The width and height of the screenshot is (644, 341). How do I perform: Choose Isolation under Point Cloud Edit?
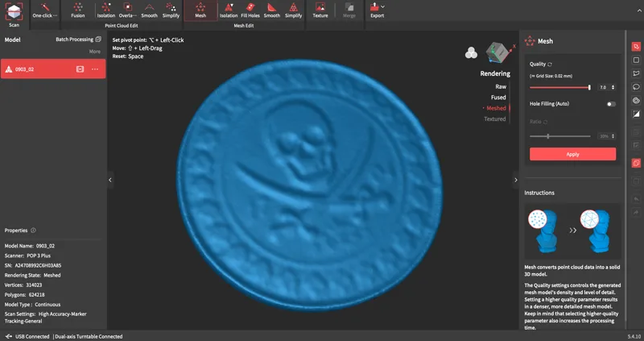[106, 11]
